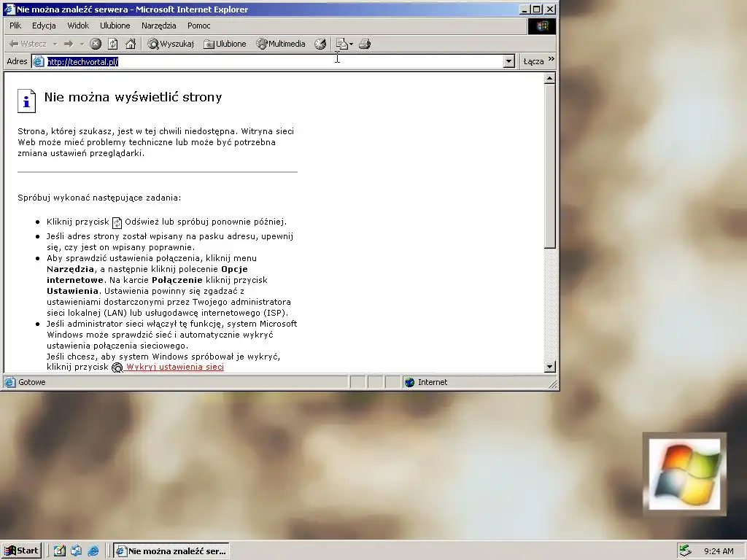Click the vertical scrollbar thumb
The image size is (747, 560).
(x=549, y=166)
